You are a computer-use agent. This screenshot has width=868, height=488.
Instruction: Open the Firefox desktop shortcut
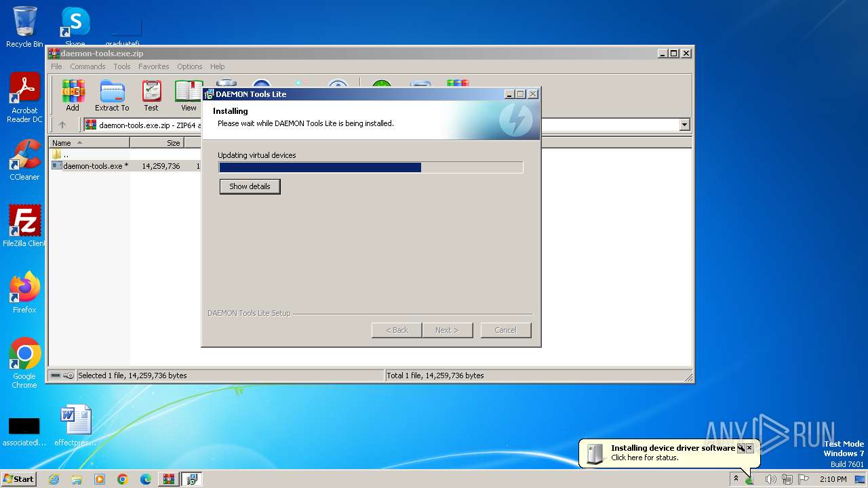click(x=24, y=292)
